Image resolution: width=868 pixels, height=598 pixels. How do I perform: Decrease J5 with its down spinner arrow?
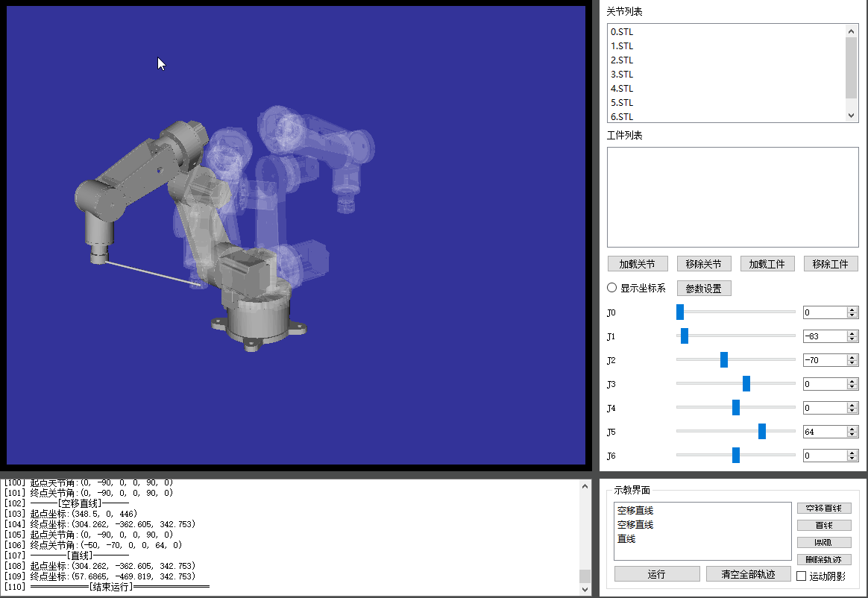852,435
